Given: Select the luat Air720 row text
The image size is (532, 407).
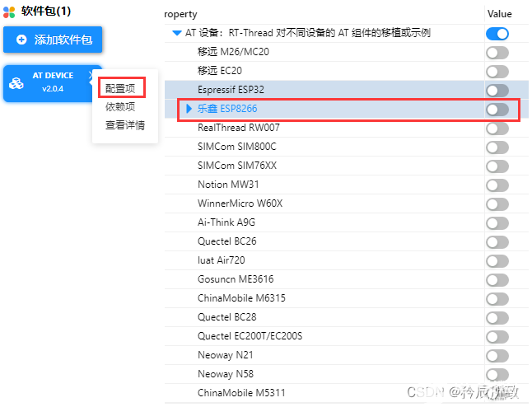Looking at the screenshot, I should click(x=221, y=260).
